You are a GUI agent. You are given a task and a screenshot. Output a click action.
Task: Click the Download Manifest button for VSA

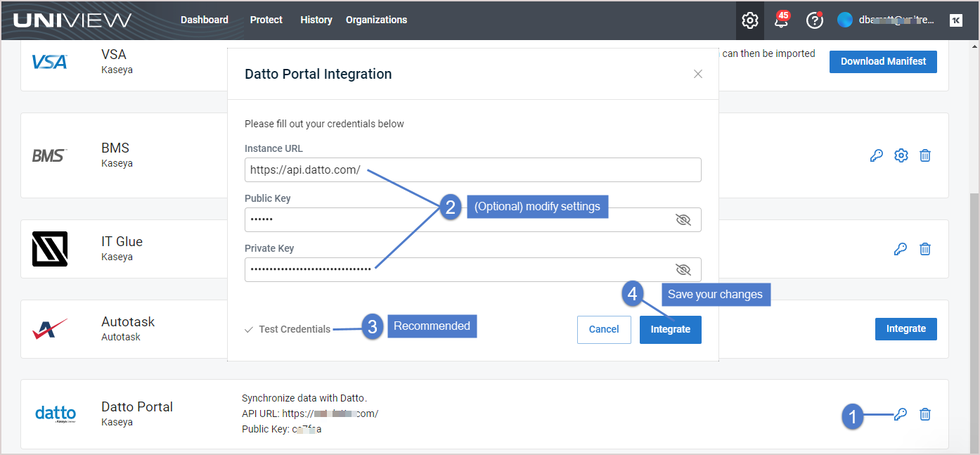click(x=883, y=61)
